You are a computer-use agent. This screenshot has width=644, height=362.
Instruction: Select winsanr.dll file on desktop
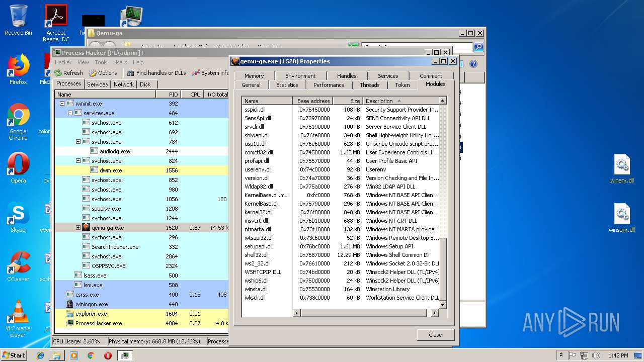pos(622,218)
